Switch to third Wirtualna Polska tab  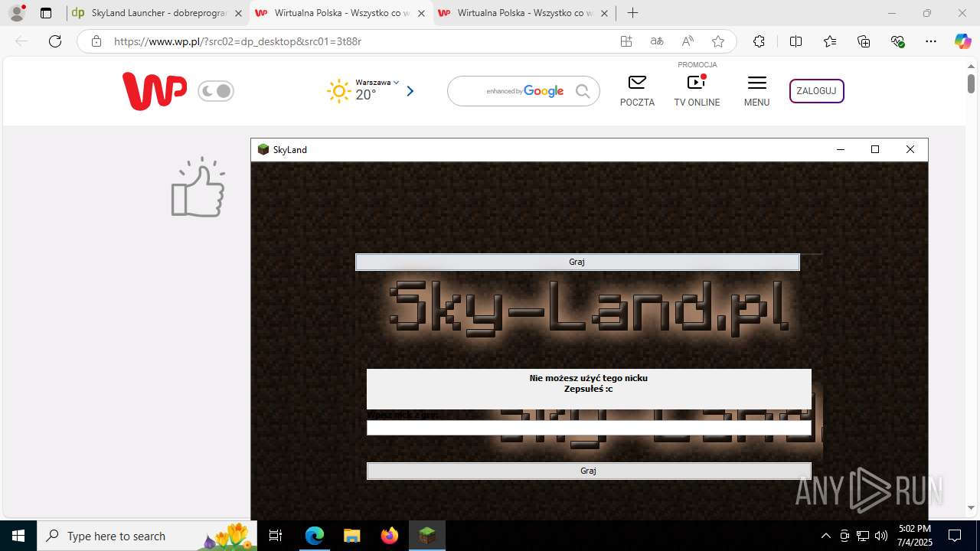coord(524,13)
